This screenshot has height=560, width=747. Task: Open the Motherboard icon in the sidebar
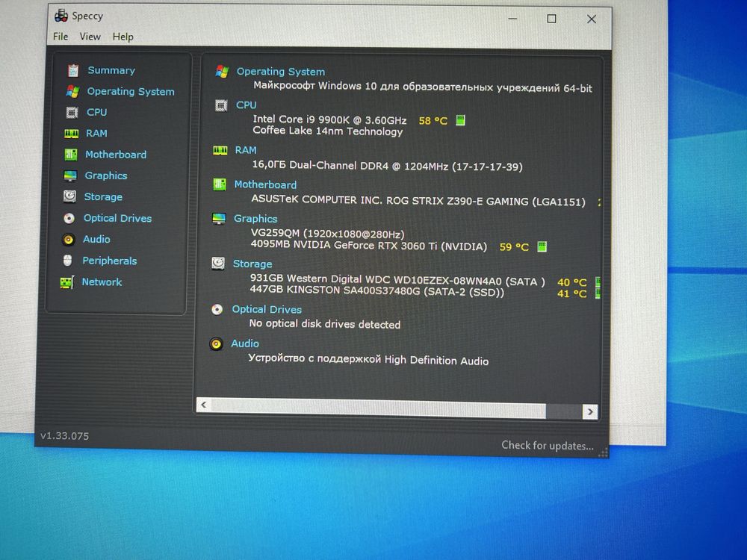point(70,155)
